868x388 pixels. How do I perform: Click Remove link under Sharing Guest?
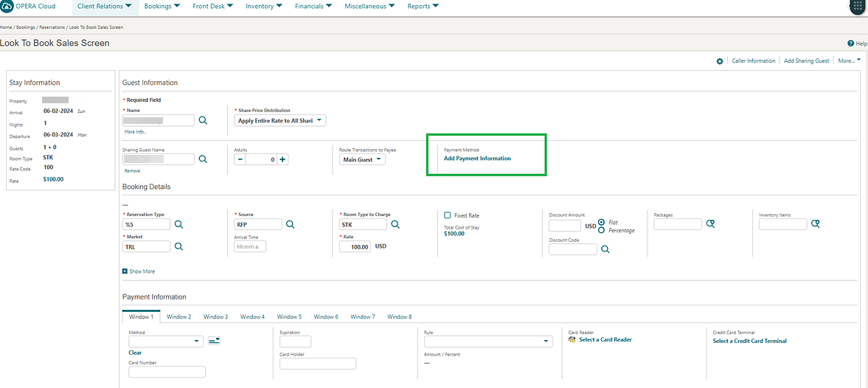(x=132, y=170)
